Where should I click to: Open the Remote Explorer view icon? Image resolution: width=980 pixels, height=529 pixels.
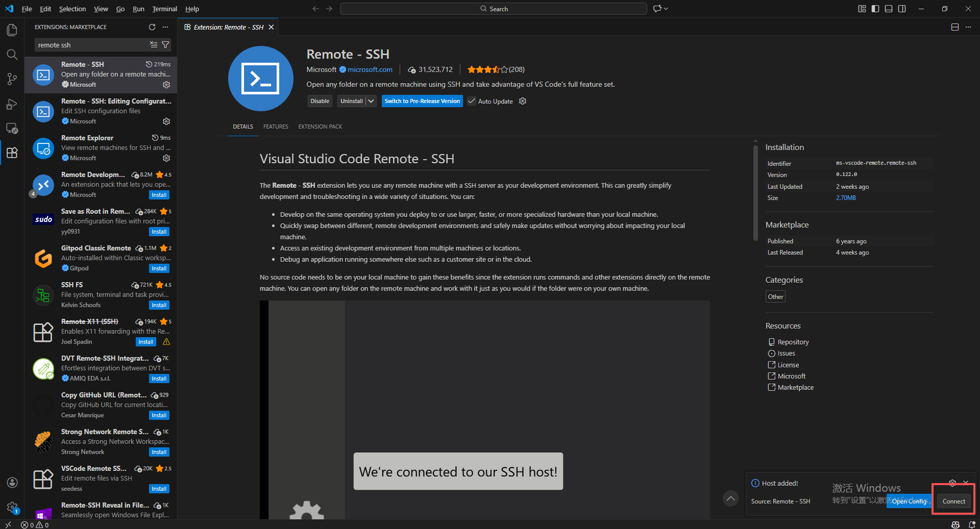(x=12, y=128)
